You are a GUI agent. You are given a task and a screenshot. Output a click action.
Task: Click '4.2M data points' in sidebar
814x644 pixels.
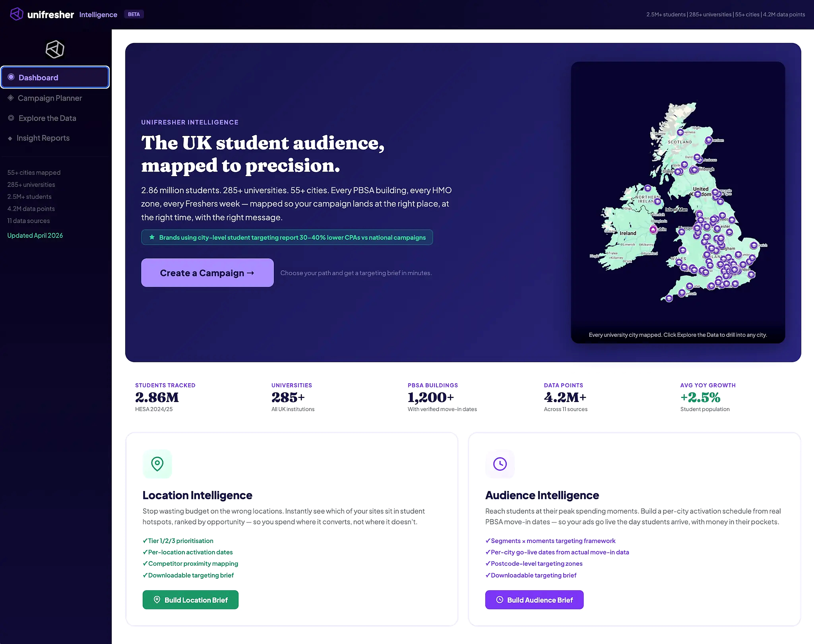pyautogui.click(x=31, y=209)
